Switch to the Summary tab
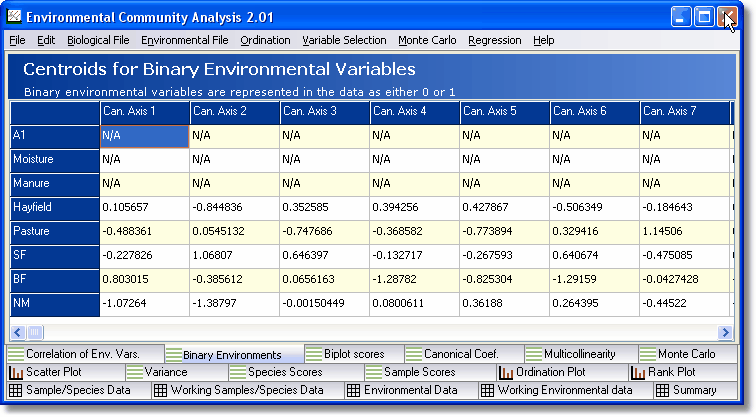Screen dimensions: 756x417 [695, 390]
